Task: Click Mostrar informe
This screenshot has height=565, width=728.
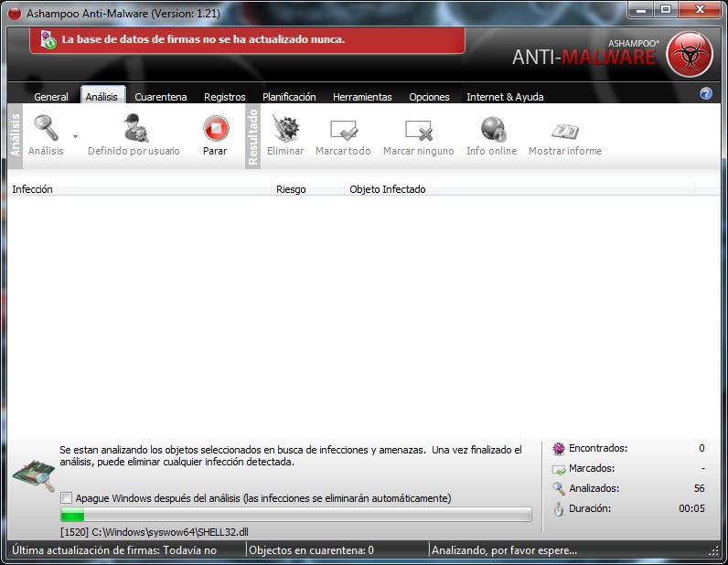Action: pos(565,134)
